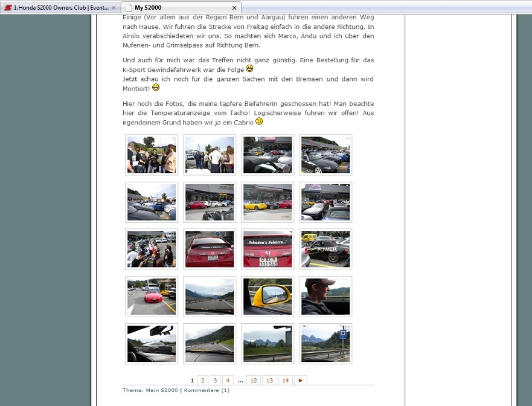Image resolution: width=532 pixels, height=406 pixels.
Task: View the license plate close-up thumbnail
Action: (x=268, y=249)
